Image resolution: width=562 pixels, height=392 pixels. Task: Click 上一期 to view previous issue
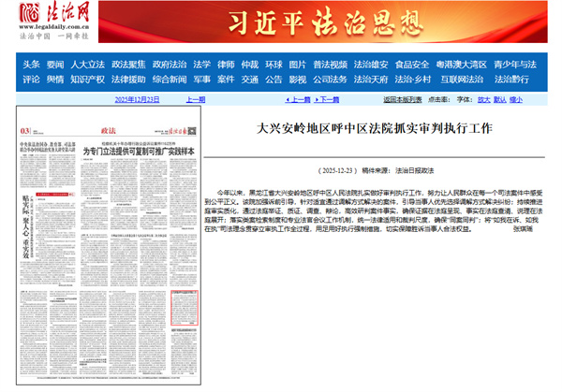click(195, 98)
